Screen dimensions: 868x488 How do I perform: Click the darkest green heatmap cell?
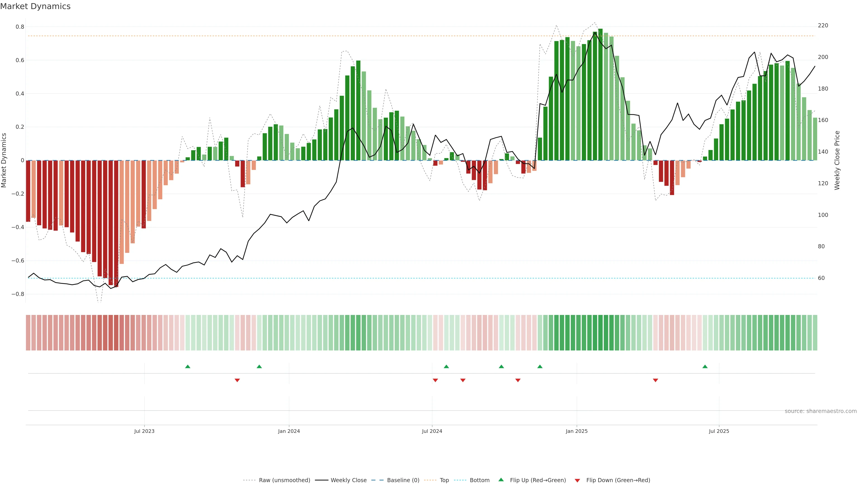click(600, 333)
